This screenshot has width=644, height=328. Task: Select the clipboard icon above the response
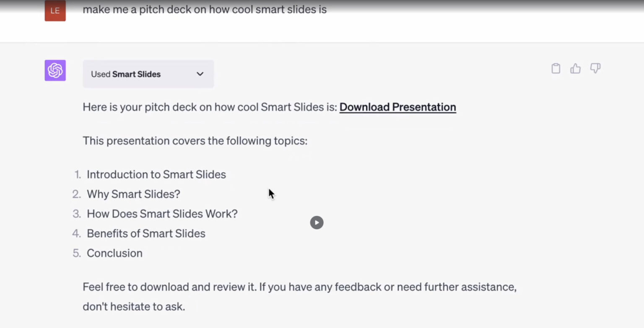click(x=556, y=68)
